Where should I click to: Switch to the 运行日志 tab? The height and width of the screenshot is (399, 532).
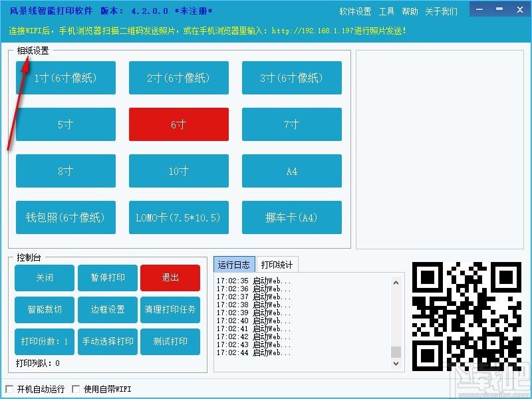[x=234, y=265]
